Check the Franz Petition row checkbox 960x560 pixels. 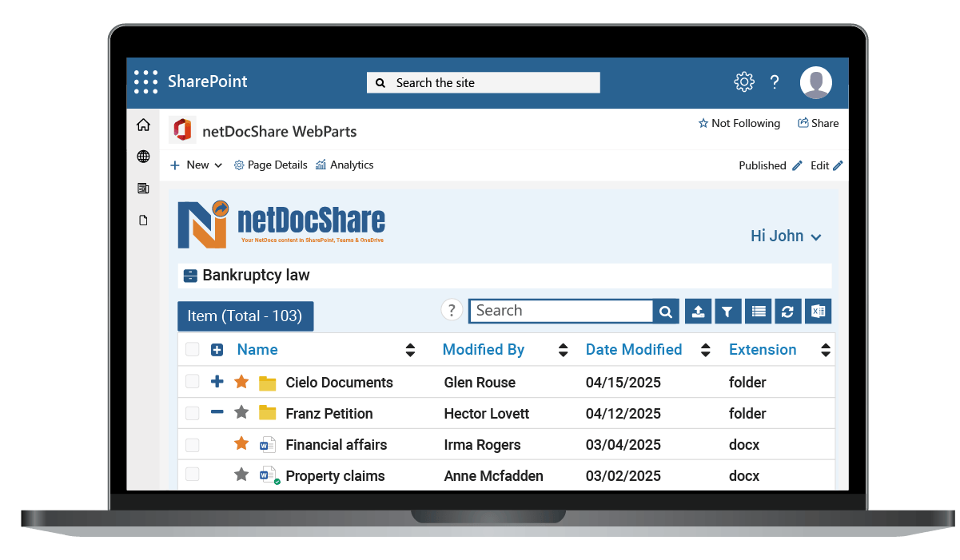pyautogui.click(x=192, y=413)
